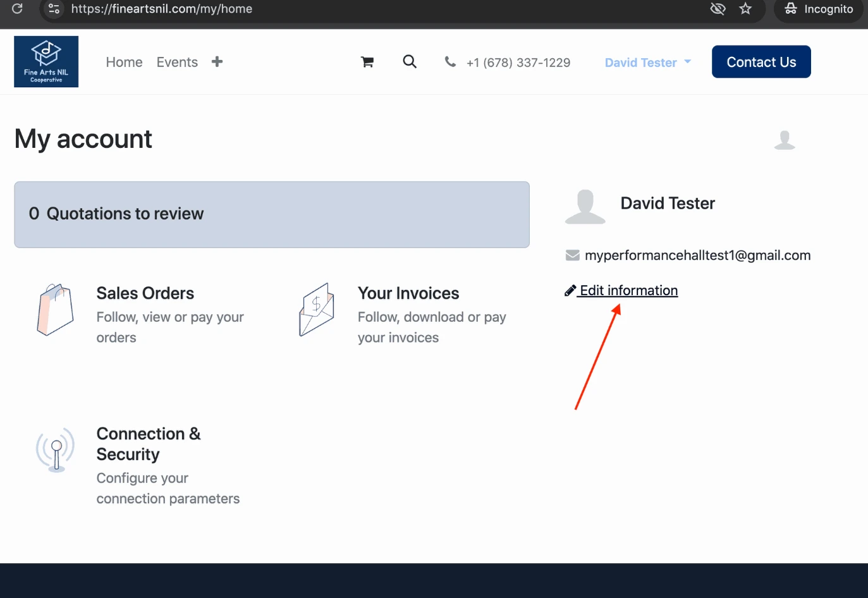Open the Incognito profile menu
Image resolution: width=868 pixels, height=598 pixels.
point(819,9)
